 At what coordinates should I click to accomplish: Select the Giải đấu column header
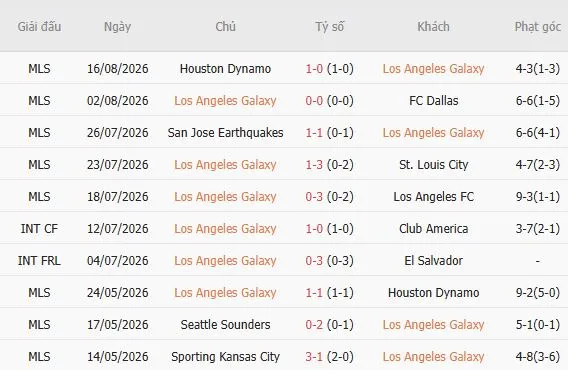[x=39, y=26]
